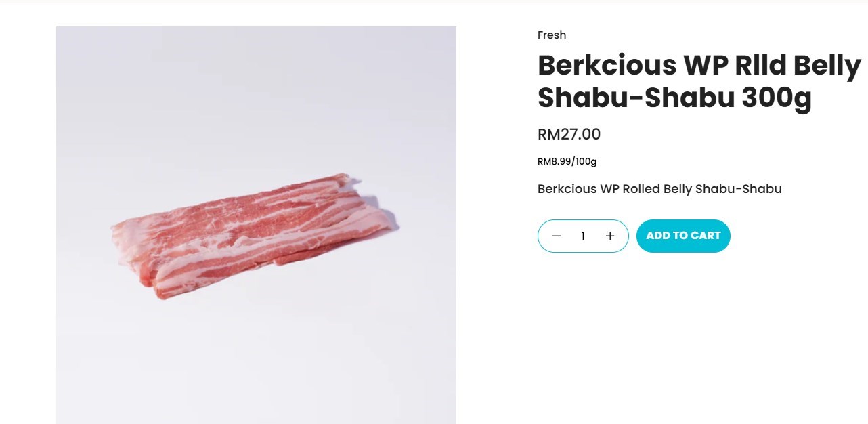Tap the minus sign in quantity stepper
868x424 pixels.
[x=557, y=236]
